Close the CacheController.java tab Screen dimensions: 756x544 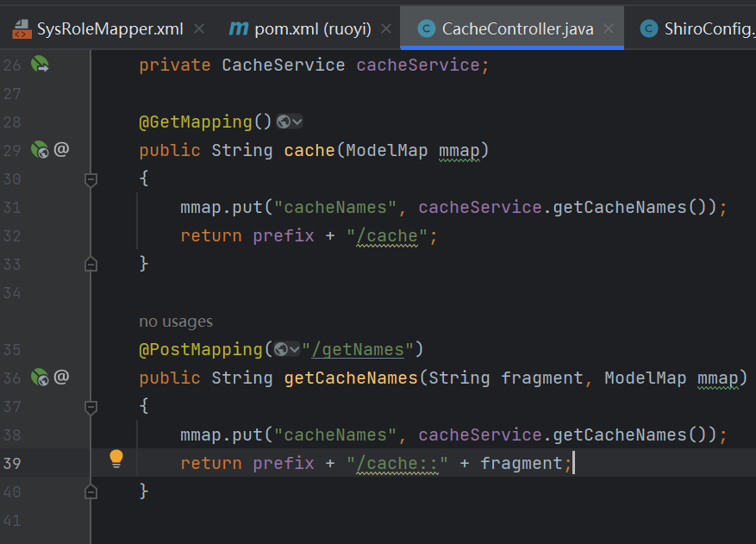pos(609,29)
